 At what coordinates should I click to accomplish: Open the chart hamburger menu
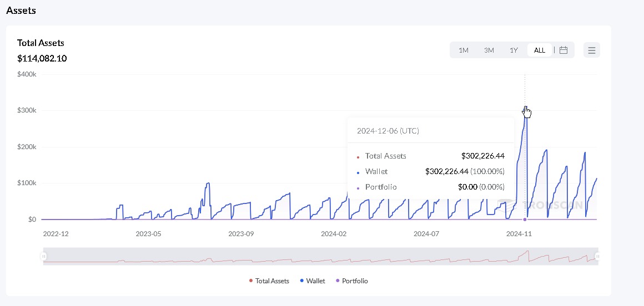(x=591, y=50)
